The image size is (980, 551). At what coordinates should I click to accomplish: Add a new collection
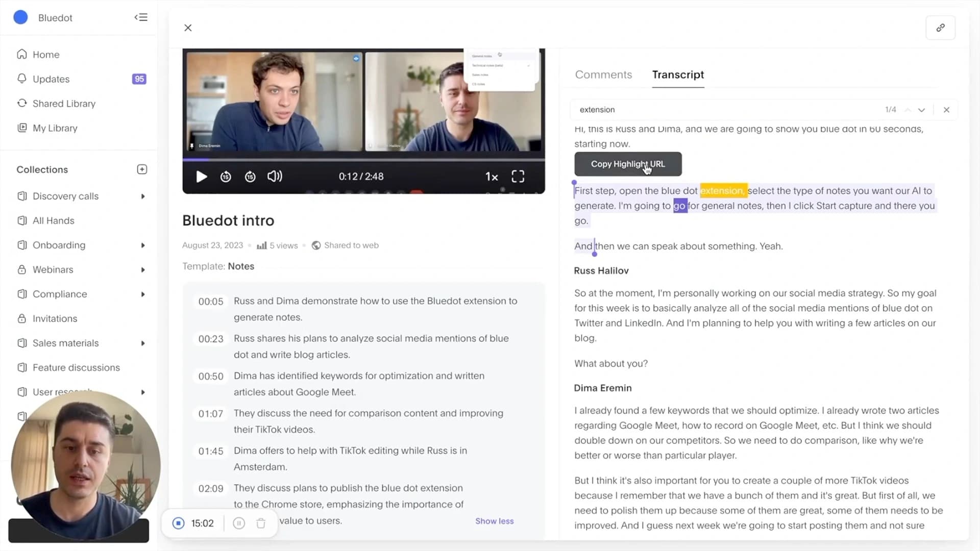(142, 169)
